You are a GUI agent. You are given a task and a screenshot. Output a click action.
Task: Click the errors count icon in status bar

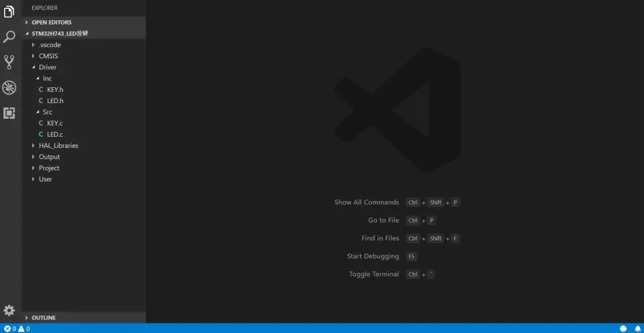(x=7, y=328)
